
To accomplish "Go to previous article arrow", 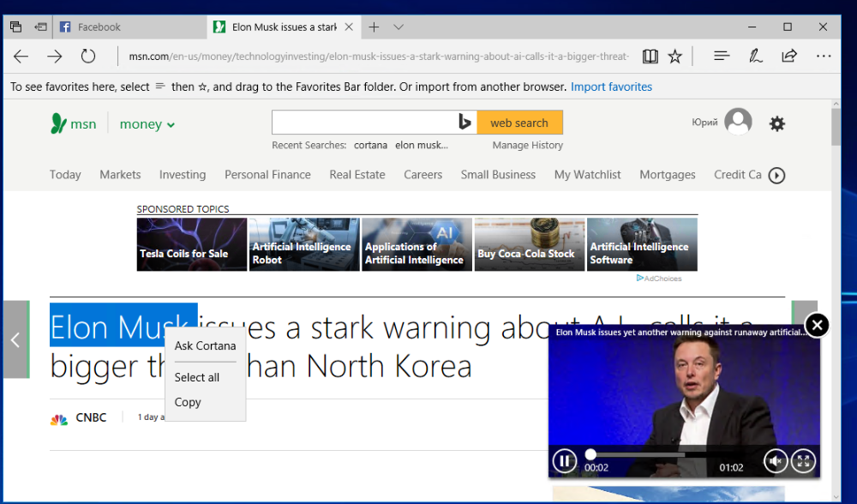I will click(x=15, y=339).
